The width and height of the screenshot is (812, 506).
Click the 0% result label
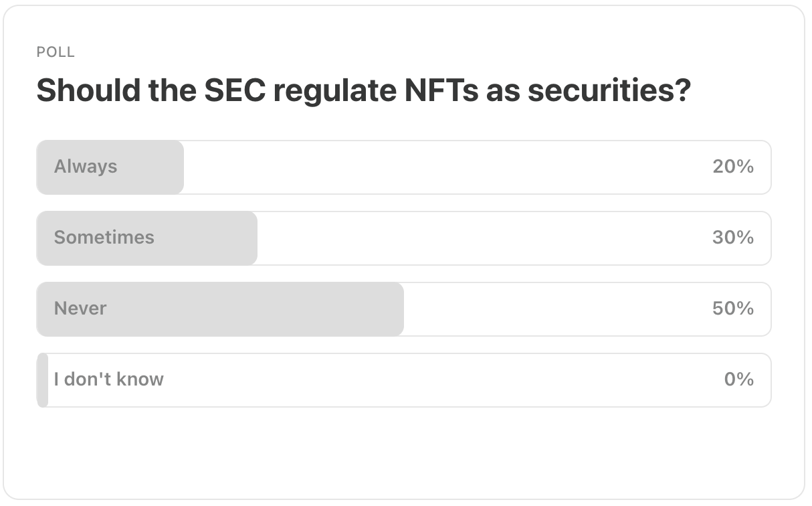pos(739,379)
